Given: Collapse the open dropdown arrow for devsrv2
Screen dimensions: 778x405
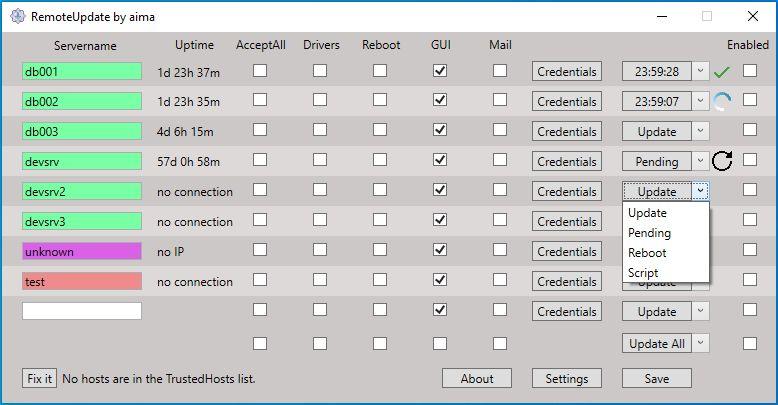Looking at the screenshot, I should [x=701, y=192].
